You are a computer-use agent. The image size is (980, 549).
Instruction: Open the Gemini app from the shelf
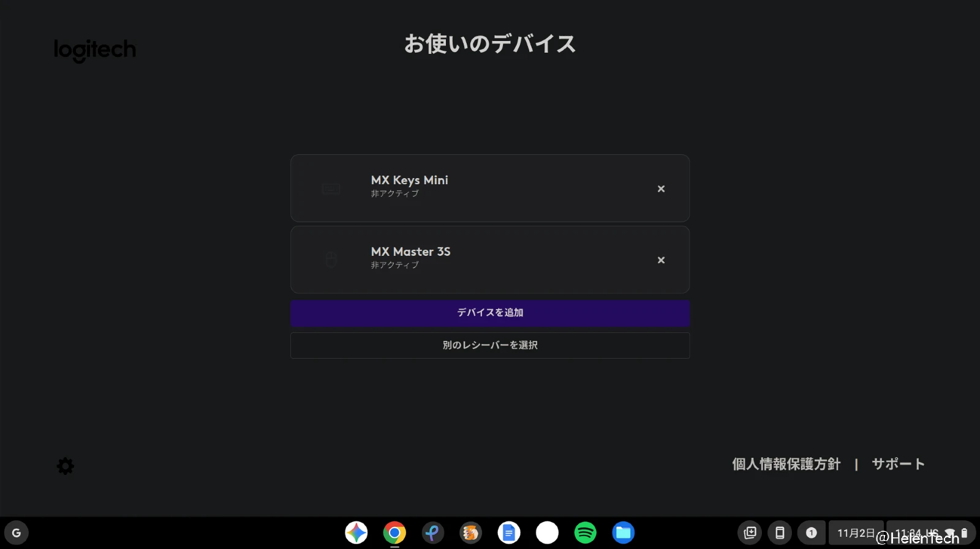pyautogui.click(x=356, y=532)
